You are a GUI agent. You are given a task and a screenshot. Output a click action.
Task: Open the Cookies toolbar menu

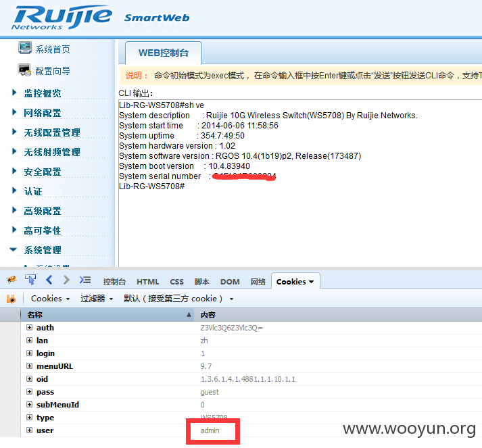[50, 299]
